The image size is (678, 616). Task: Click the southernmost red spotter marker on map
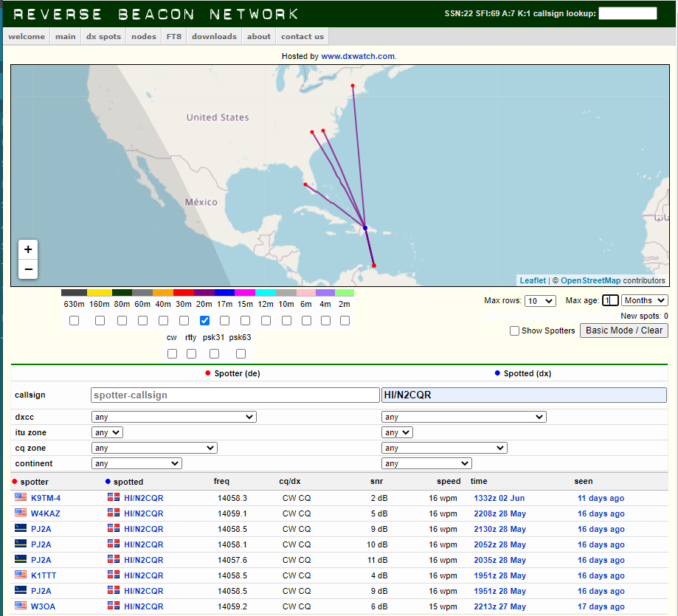[x=374, y=266]
